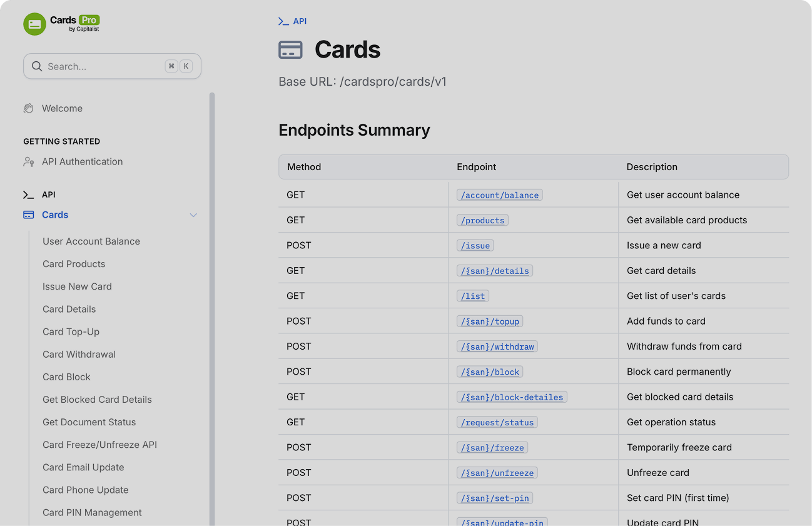Open the /account/balance endpoint link
Screen dimensions: 812x526
[x=500, y=195]
